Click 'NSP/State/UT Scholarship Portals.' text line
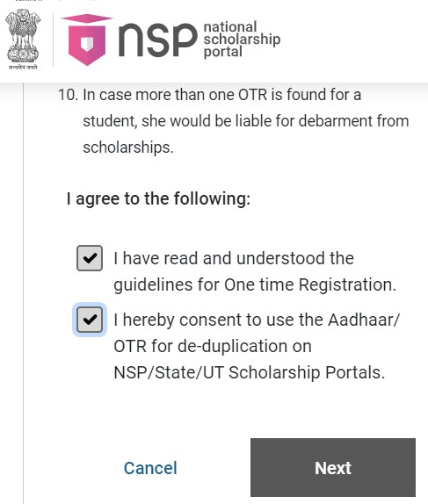 pos(250,372)
